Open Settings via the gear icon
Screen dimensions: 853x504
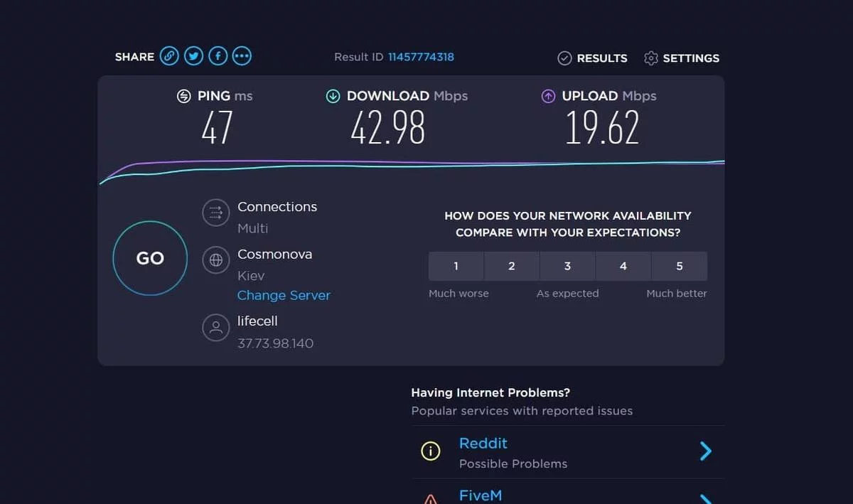(x=650, y=58)
